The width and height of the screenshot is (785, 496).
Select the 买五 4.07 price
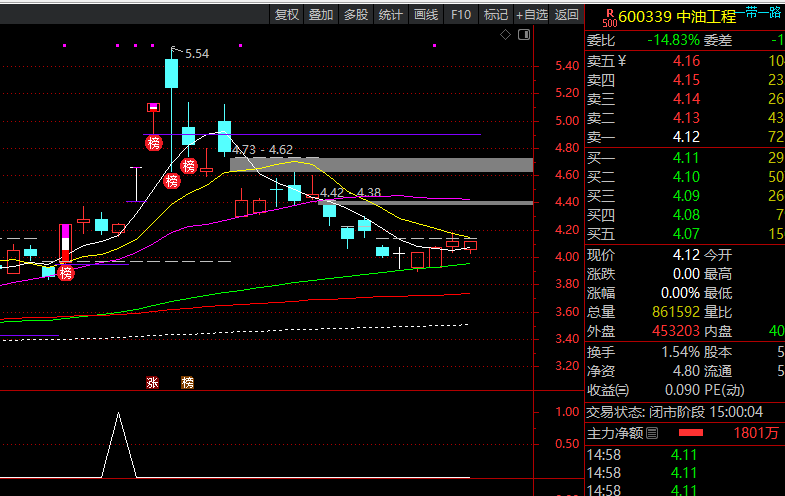pos(686,234)
